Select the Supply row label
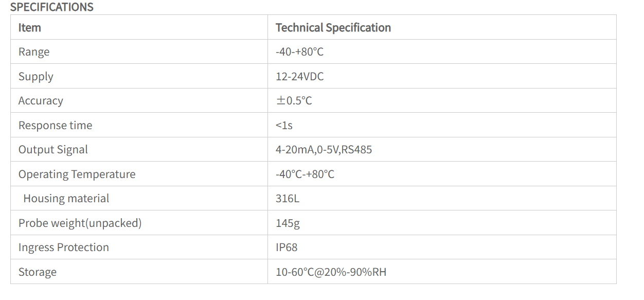Screen dimensions: 644x300 [36, 77]
